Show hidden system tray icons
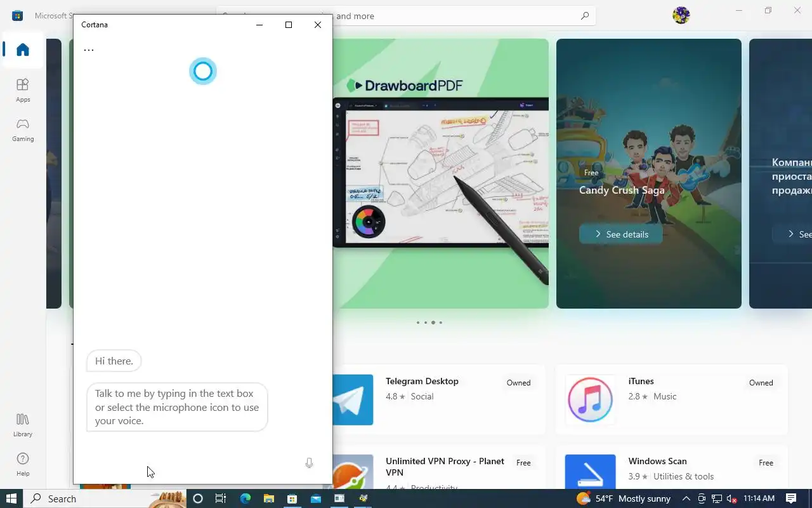812x508 pixels. point(686,498)
